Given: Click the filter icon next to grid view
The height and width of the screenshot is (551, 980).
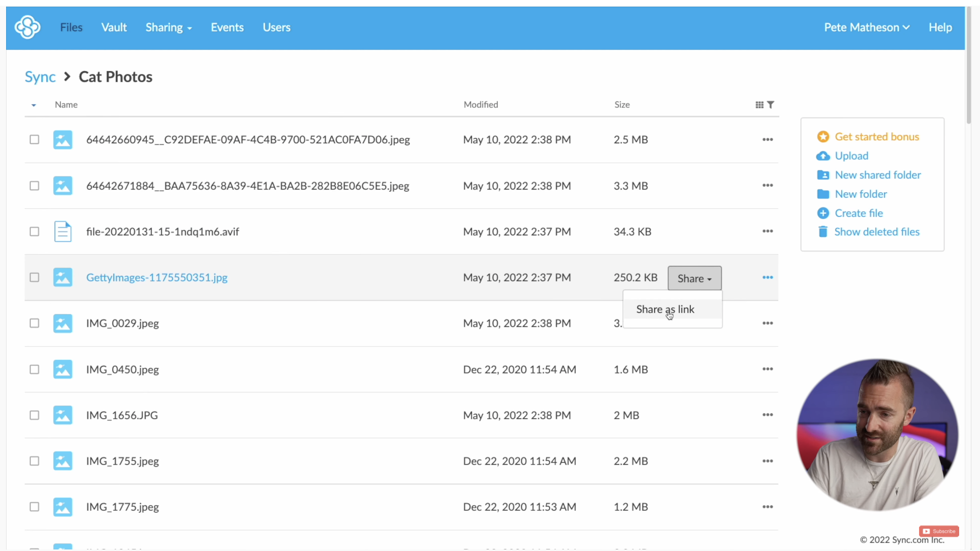Looking at the screenshot, I should pyautogui.click(x=771, y=104).
